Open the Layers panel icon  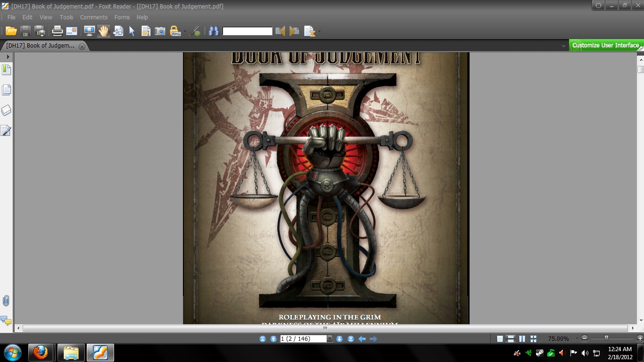6,110
